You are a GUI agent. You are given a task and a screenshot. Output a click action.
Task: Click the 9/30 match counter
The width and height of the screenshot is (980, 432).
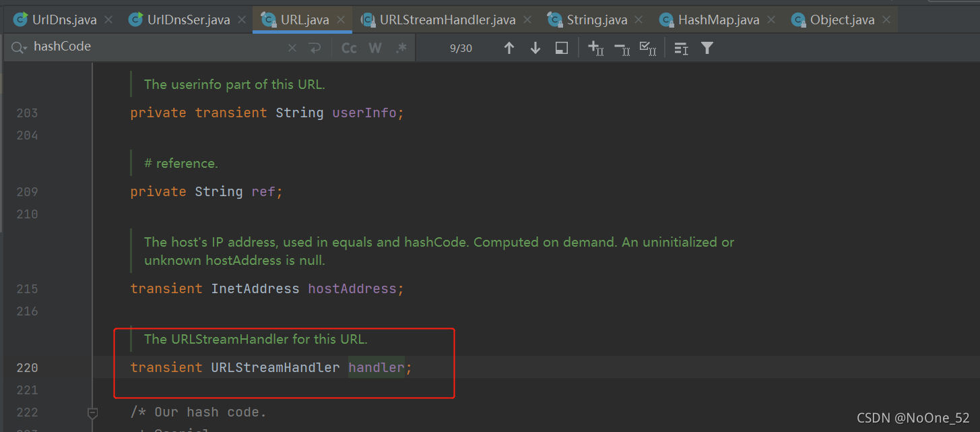click(x=461, y=48)
